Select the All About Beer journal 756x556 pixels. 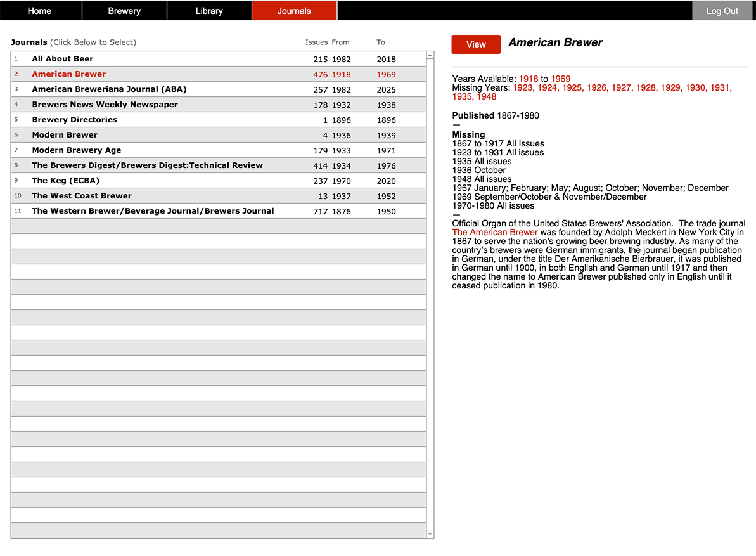62,58
